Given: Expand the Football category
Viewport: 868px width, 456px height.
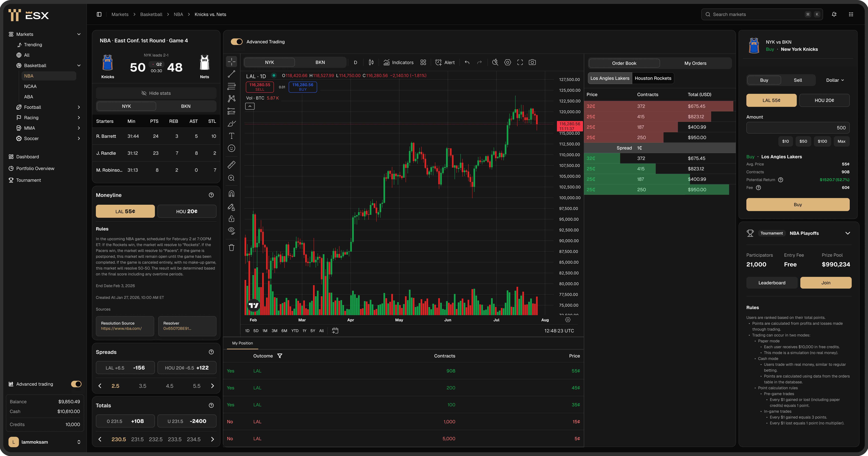Looking at the screenshot, I should pyautogui.click(x=79, y=107).
